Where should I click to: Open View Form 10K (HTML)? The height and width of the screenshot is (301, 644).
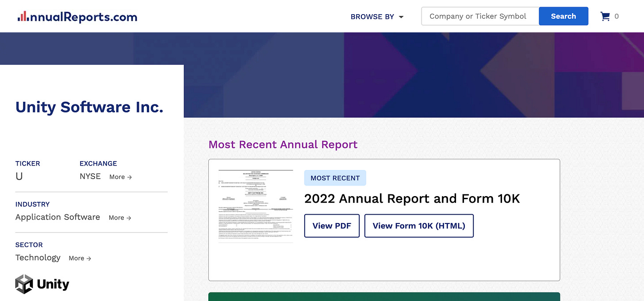pos(419,226)
